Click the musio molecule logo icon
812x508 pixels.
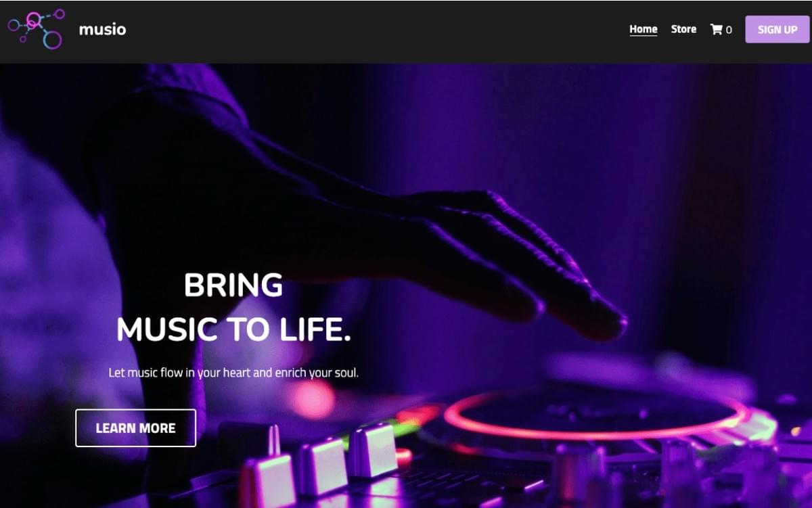point(36,29)
